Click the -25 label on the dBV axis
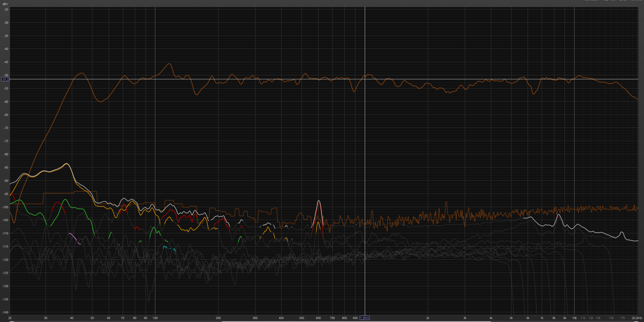The image size is (644, 322). (6, 9)
